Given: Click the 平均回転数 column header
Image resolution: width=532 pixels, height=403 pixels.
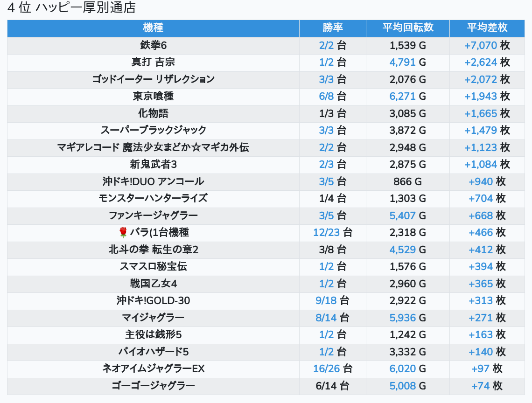Looking at the screenshot, I should (x=407, y=28).
